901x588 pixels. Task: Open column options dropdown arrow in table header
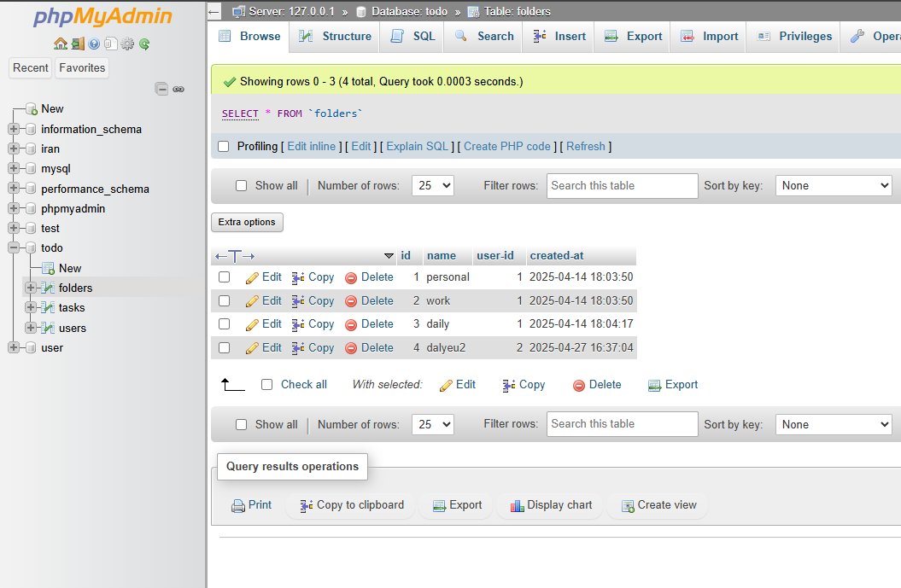tap(389, 255)
